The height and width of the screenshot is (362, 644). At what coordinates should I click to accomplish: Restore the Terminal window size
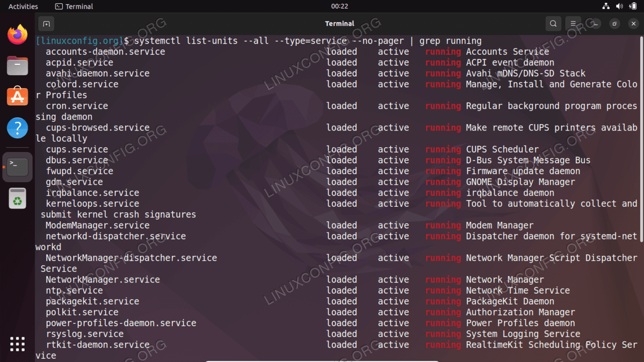[615, 24]
